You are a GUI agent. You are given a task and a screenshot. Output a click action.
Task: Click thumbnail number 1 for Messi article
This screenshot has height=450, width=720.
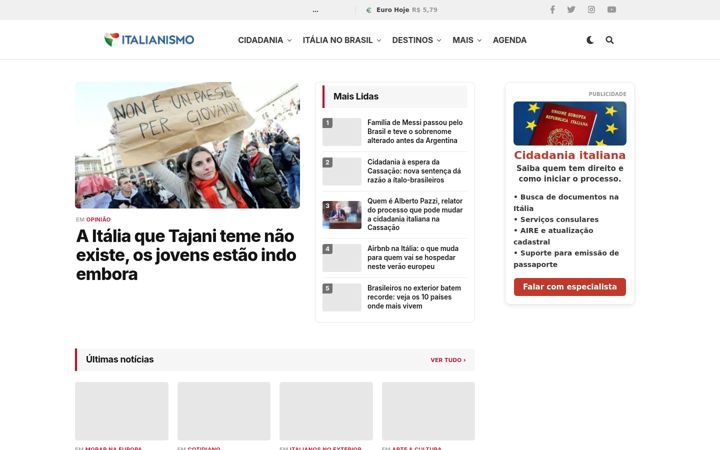(342, 132)
